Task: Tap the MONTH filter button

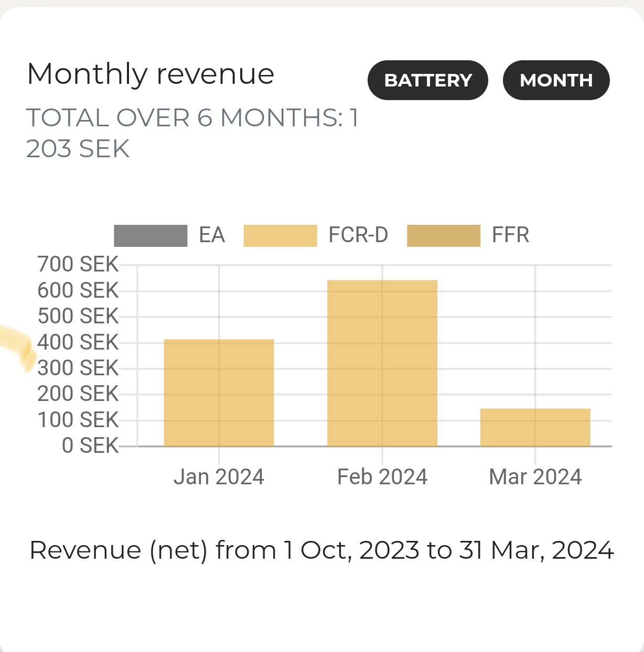Action: (556, 80)
